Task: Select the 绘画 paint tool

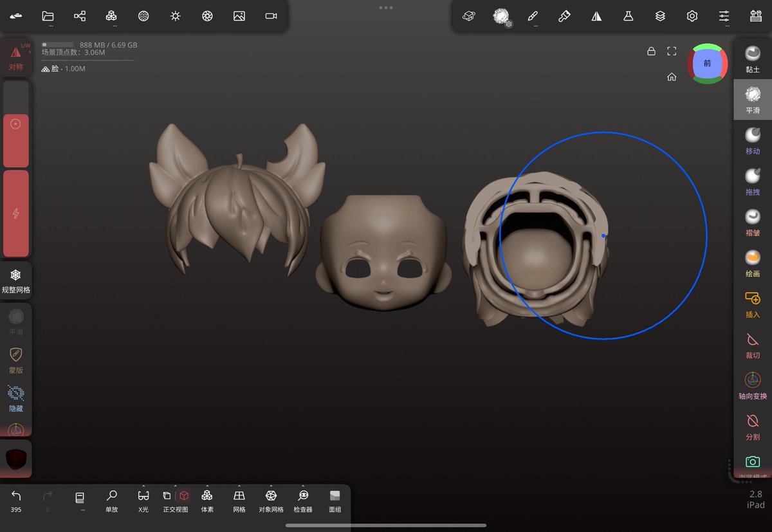Action: pos(753,263)
